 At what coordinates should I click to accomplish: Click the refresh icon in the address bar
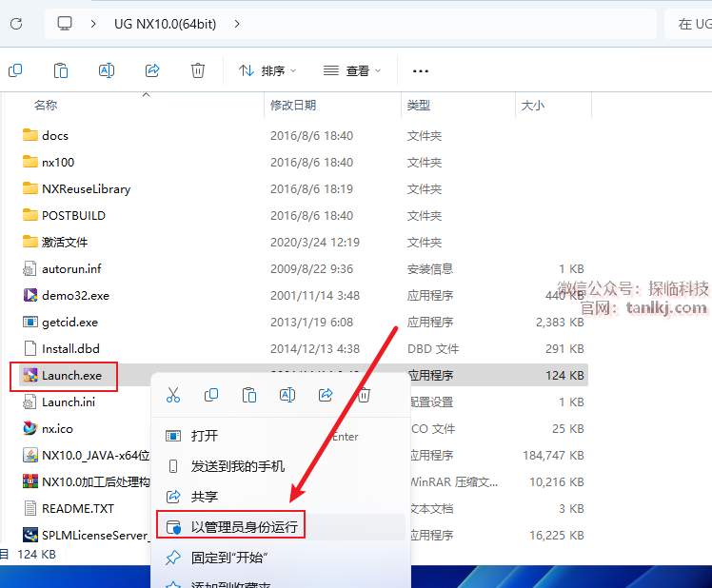(16, 24)
